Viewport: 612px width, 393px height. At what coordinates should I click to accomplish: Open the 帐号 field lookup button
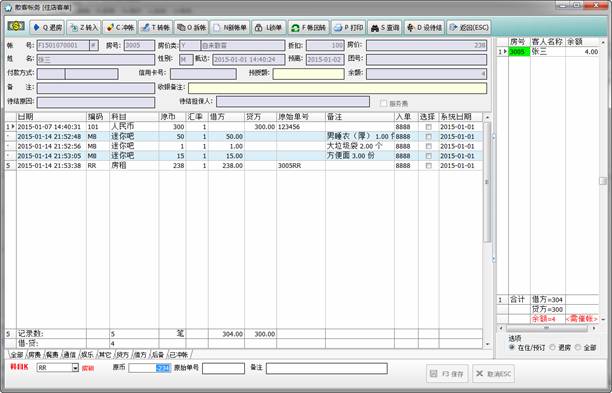(x=94, y=45)
